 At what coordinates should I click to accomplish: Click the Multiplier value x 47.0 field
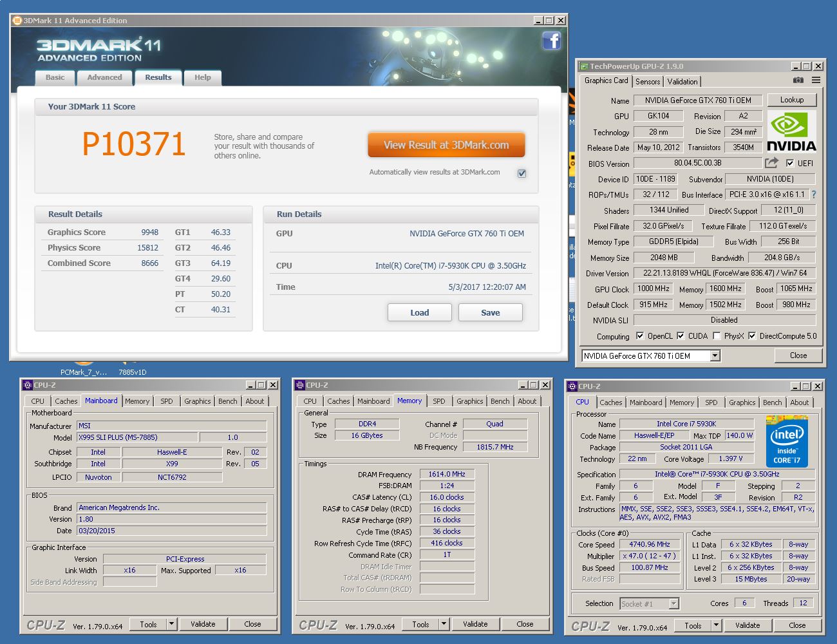[650, 556]
